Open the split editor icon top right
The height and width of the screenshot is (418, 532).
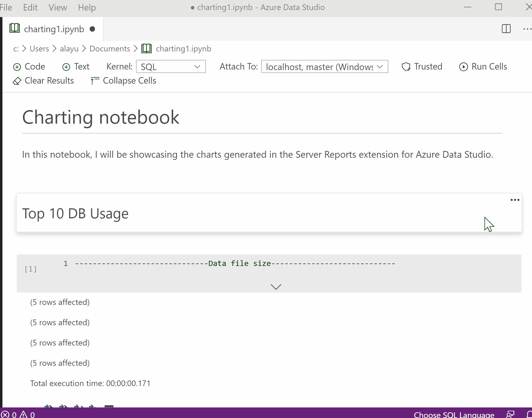pos(507,29)
